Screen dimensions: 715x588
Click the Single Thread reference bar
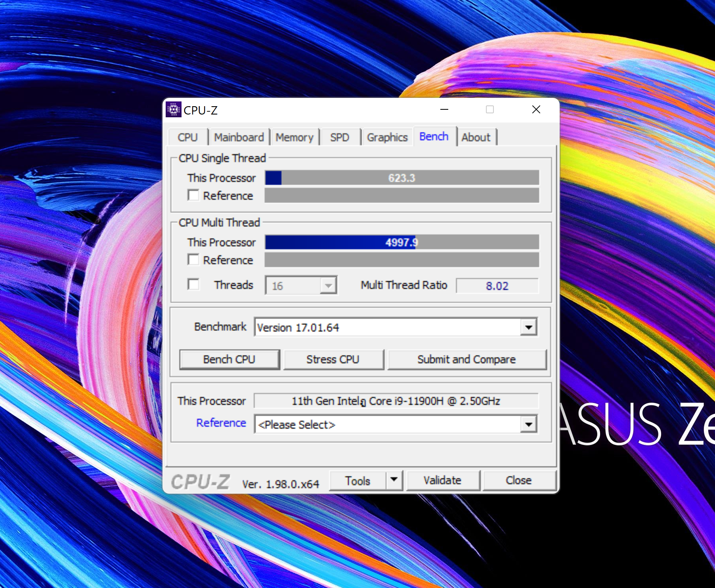[402, 195]
